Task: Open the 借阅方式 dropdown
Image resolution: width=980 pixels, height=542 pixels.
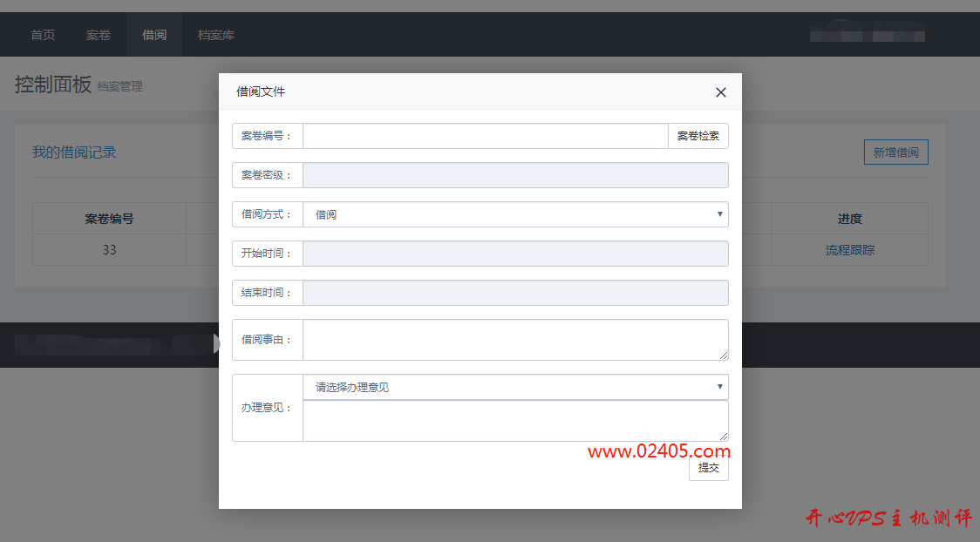Action: 514,214
